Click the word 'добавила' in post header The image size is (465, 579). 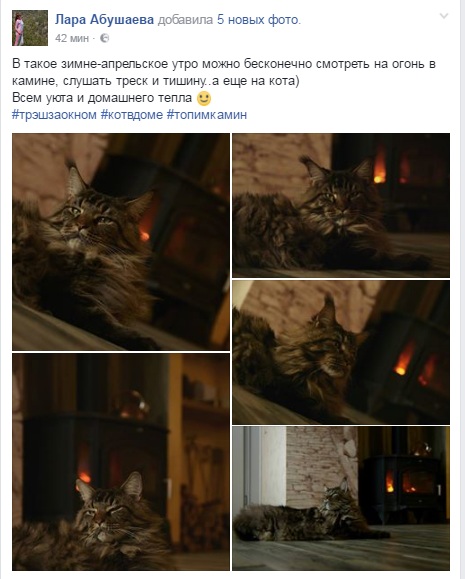tap(185, 20)
